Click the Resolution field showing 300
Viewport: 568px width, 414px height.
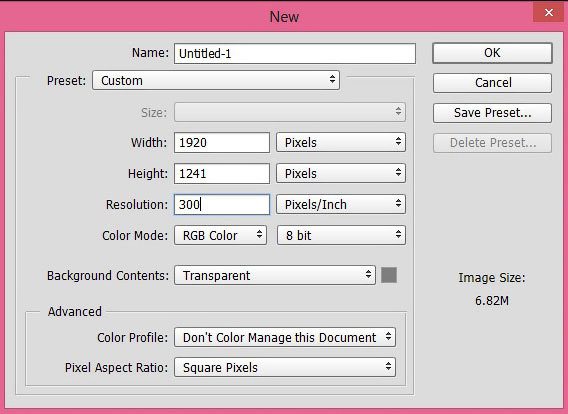222,204
